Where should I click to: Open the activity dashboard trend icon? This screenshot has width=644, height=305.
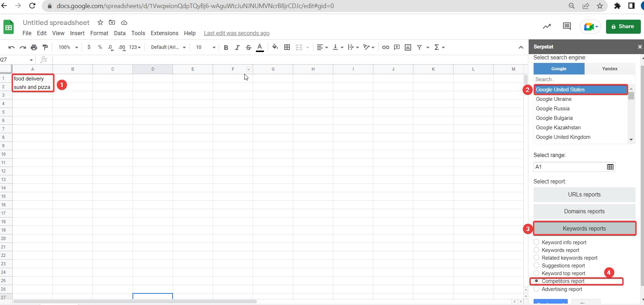point(547,26)
